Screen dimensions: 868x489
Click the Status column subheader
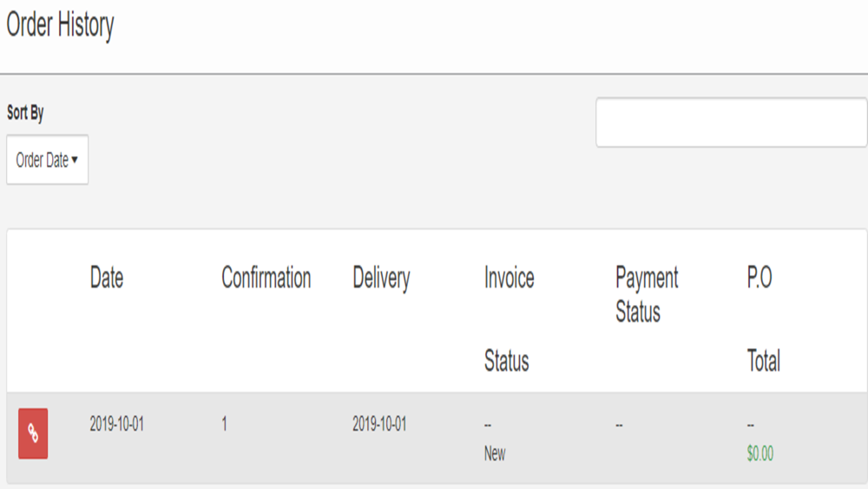[x=507, y=360]
